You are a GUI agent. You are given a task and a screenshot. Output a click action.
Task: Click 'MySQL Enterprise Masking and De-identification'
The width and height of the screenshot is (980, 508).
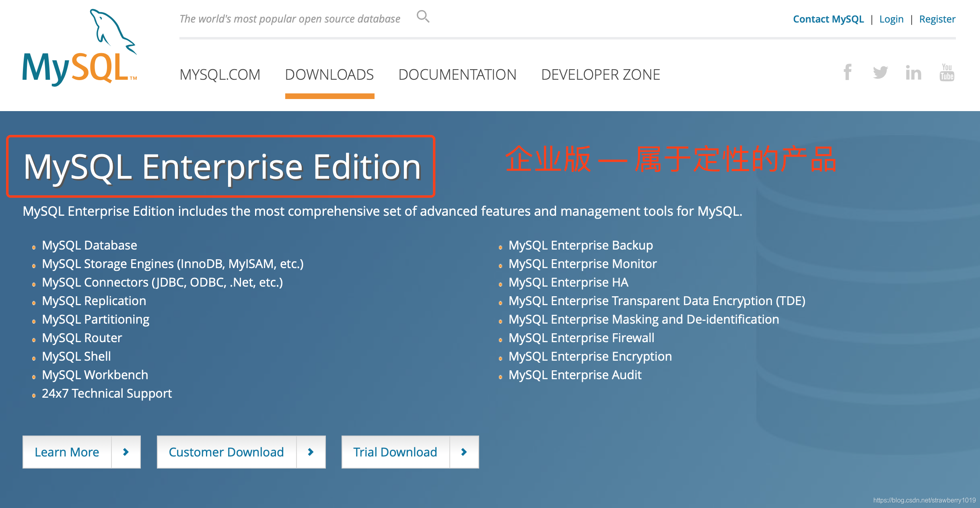click(x=644, y=319)
